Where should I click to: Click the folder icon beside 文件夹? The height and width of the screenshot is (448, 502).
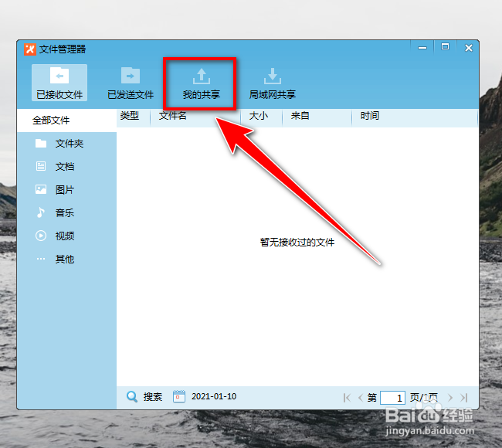point(41,143)
